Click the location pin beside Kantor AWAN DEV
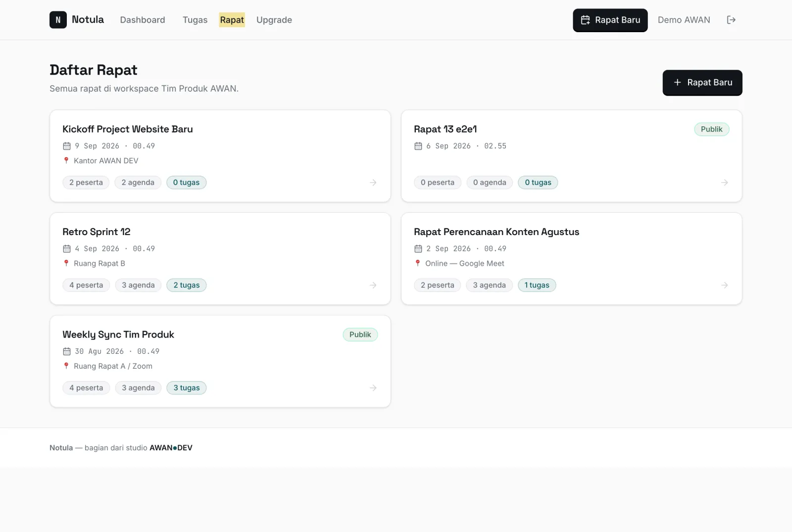The width and height of the screenshot is (792, 532). click(66, 160)
